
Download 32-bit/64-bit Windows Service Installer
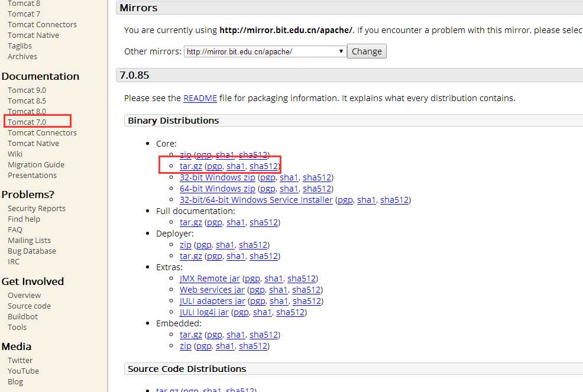coord(256,200)
